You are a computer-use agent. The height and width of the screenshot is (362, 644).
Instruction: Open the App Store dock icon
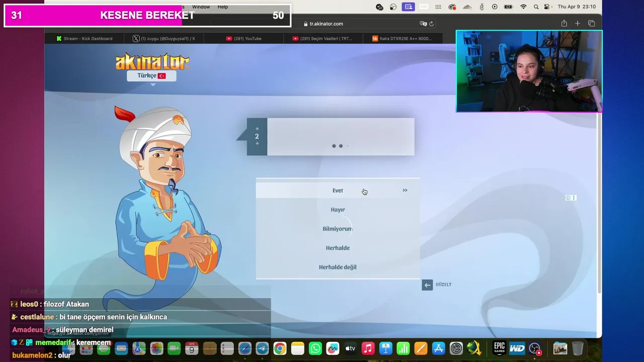[x=438, y=348]
